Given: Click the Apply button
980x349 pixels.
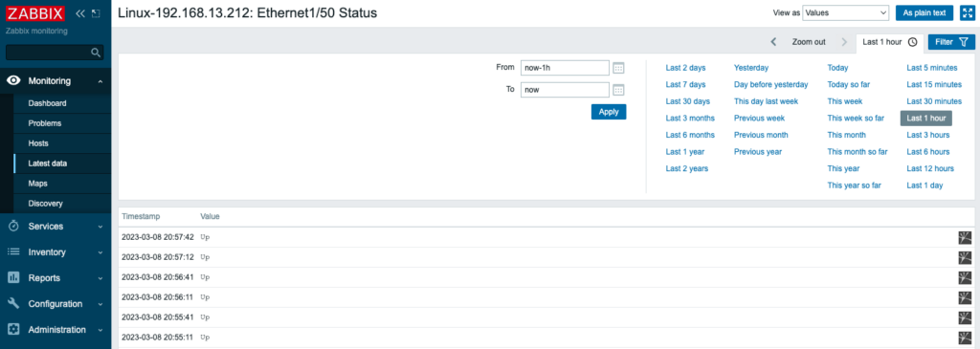Looking at the screenshot, I should click(x=609, y=112).
